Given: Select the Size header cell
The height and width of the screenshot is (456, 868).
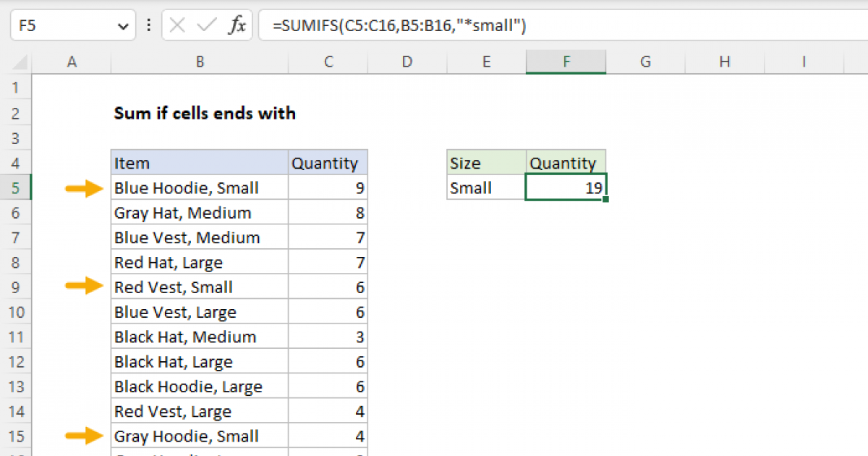Looking at the screenshot, I should click(x=486, y=164).
